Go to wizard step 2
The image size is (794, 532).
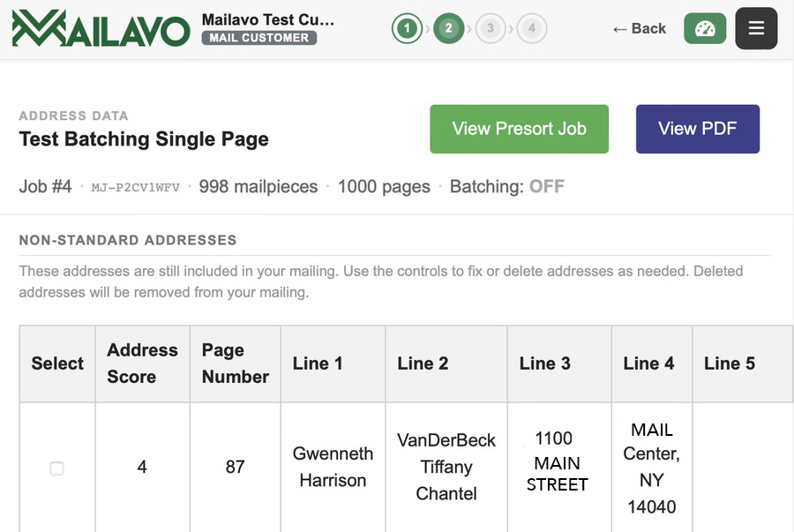coord(449,28)
